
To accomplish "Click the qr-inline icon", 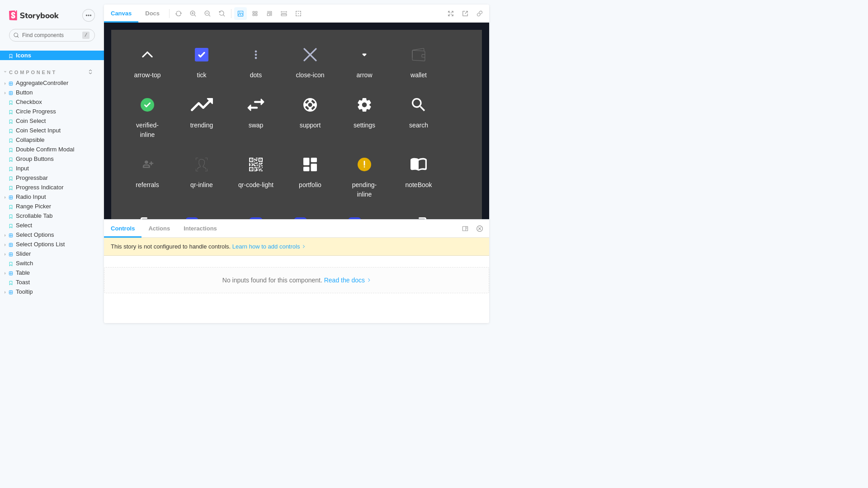I will 202,164.
